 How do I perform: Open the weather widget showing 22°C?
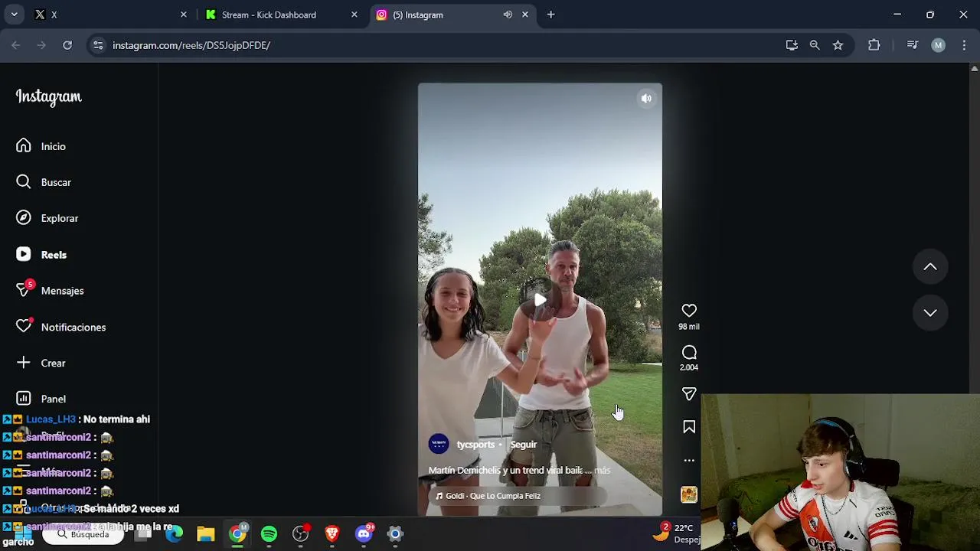pos(677,533)
